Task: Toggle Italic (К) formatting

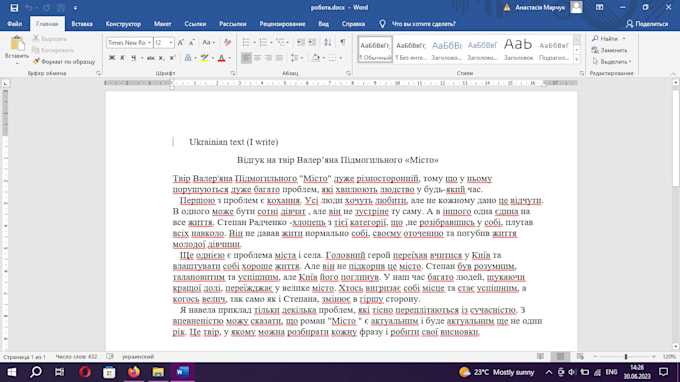Action: coord(122,58)
